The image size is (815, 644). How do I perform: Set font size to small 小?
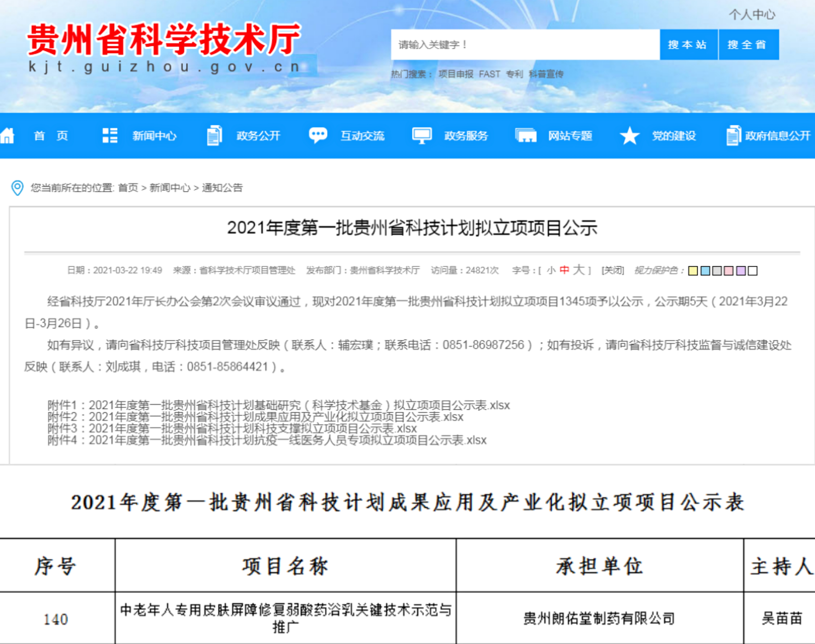click(551, 270)
